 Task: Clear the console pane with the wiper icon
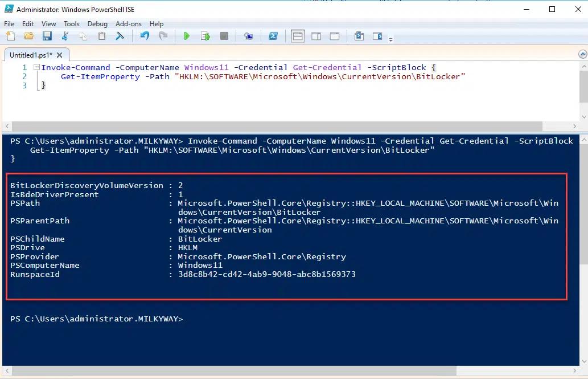click(120, 36)
